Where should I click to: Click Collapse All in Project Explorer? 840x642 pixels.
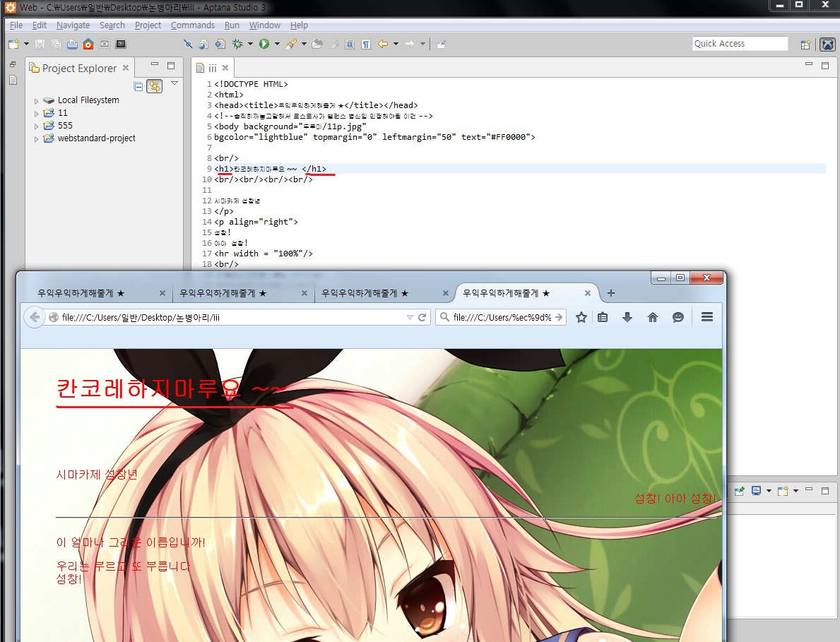tap(138, 86)
